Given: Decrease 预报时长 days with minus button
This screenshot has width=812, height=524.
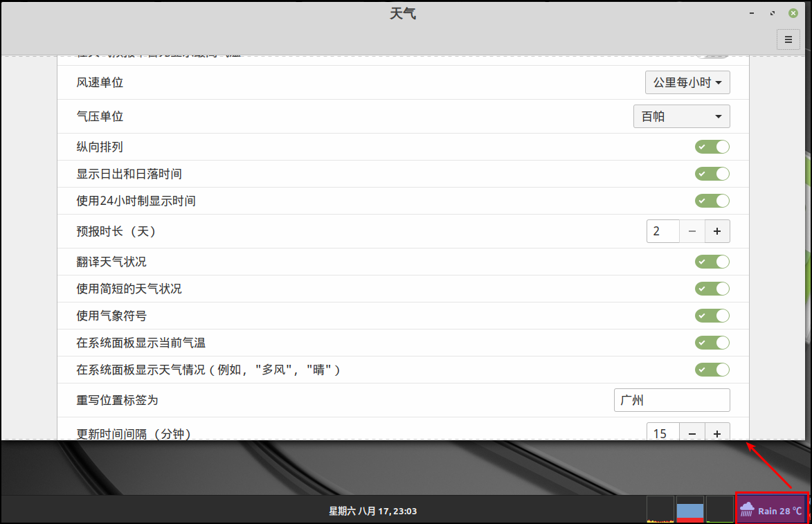Looking at the screenshot, I should click(692, 231).
